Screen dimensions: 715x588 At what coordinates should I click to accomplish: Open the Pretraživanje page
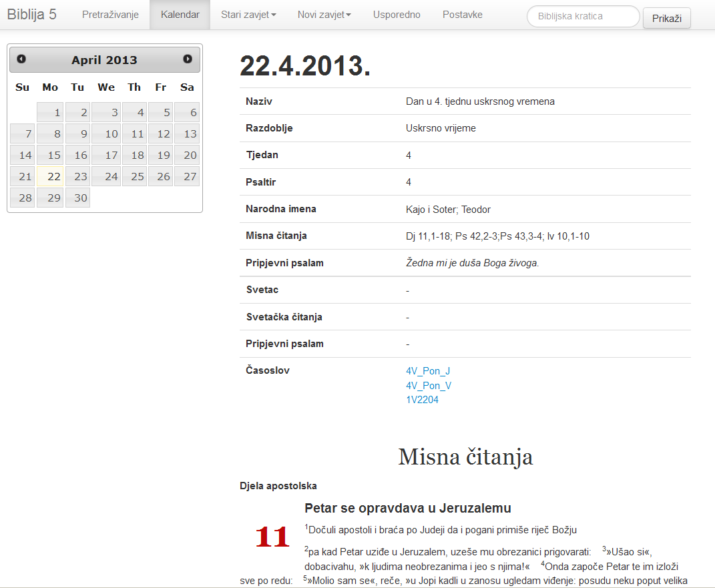110,15
